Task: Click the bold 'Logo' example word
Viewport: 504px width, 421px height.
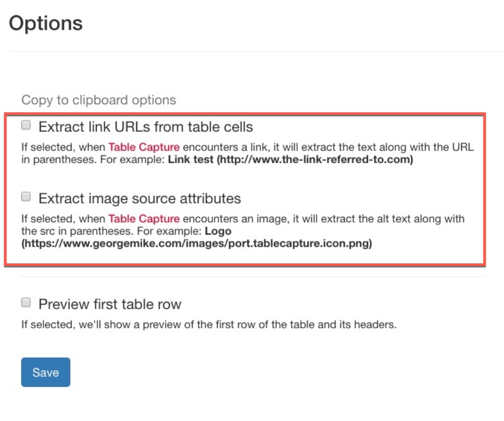Action: click(x=218, y=232)
